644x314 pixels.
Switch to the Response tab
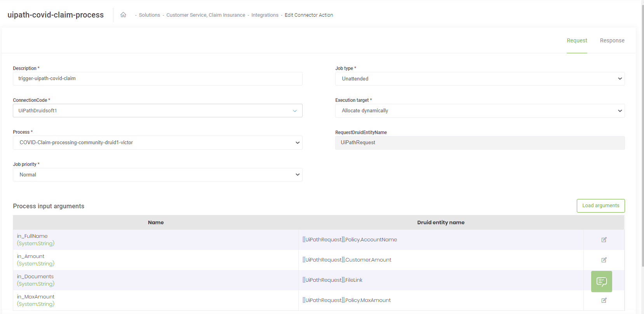point(612,40)
